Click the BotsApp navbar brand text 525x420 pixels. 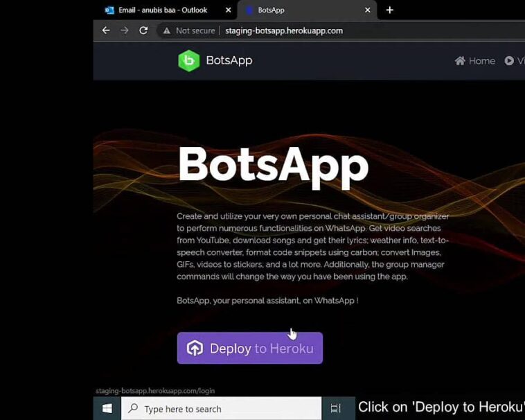tap(229, 60)
